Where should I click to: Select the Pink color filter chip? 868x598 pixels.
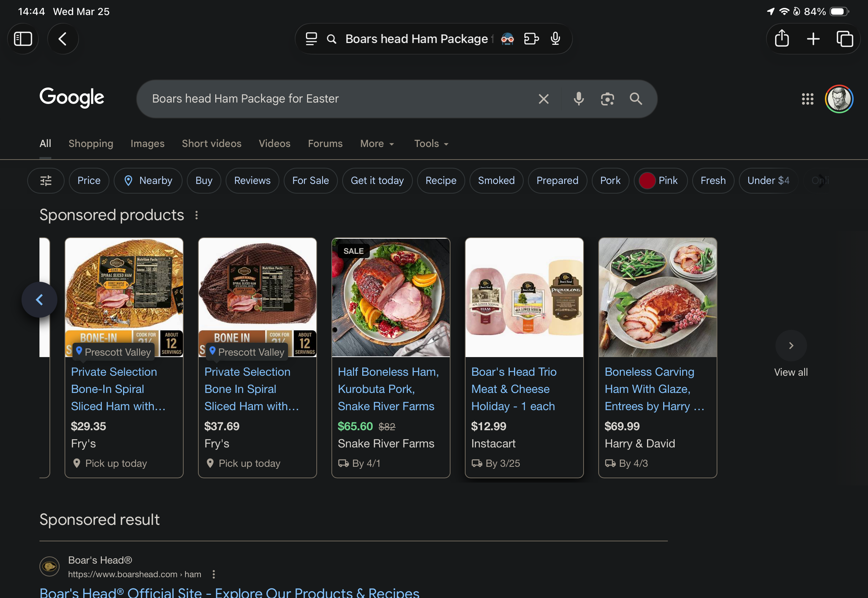[660, 181]
